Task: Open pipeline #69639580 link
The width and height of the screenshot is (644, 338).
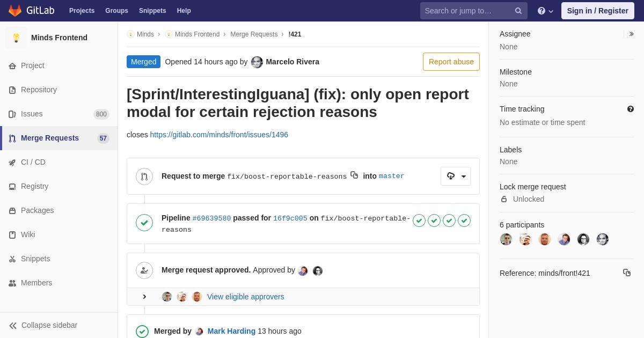Action: pyautogui.click(x=211, y=218)
